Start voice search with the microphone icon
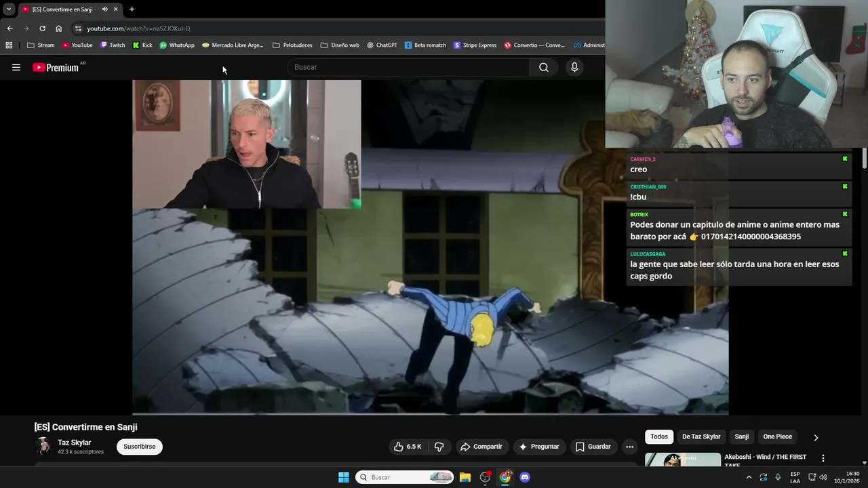This screenshot has width=868, height=488. point(574,67)
